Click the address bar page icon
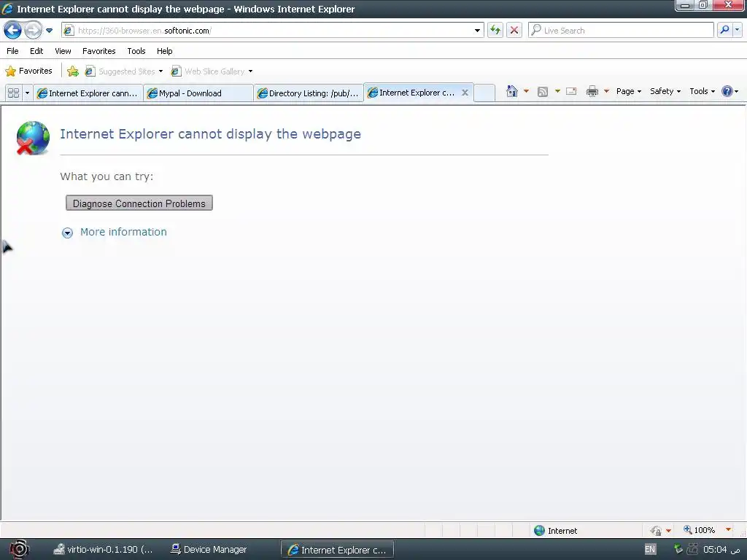 69,31
